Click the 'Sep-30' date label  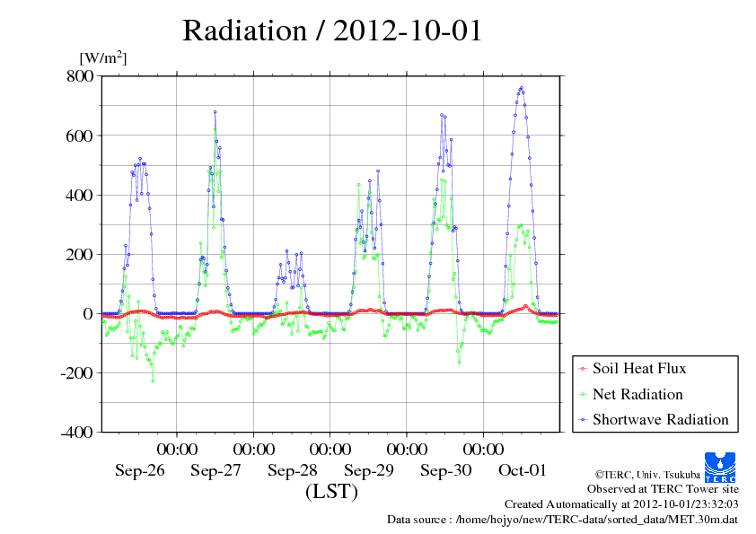point(445,470)
